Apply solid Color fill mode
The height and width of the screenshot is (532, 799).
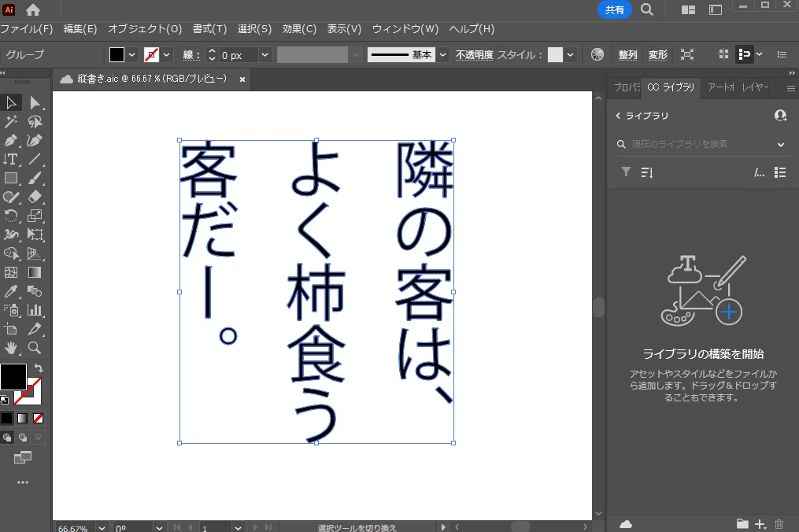pyautogui.click(x=6, y=419)
